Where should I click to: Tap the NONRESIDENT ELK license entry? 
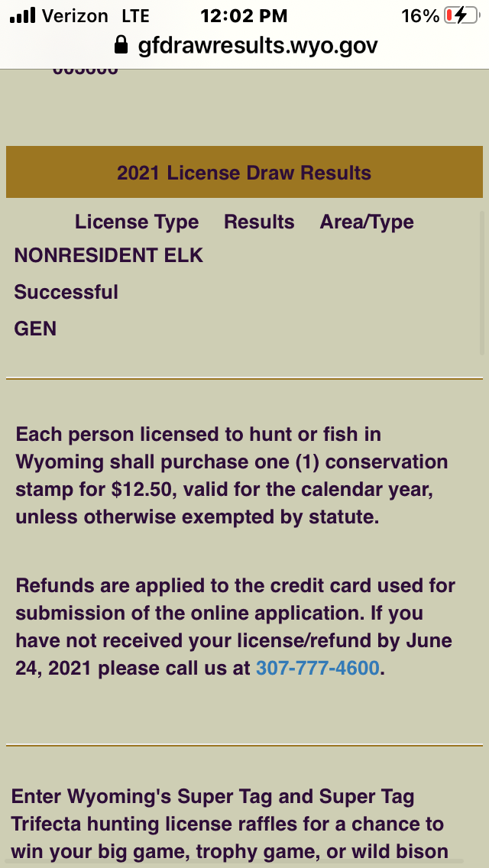[x=108, y=255]
